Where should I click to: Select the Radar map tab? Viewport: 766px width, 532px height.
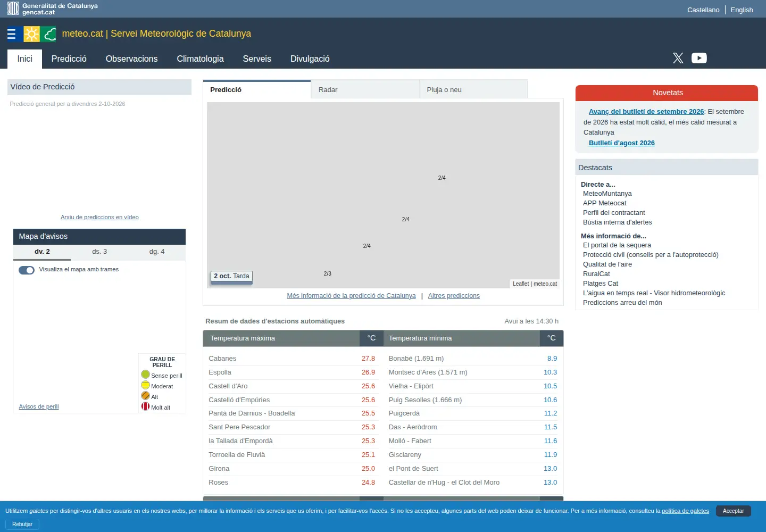pyautogui.click(x=365, y=89)
